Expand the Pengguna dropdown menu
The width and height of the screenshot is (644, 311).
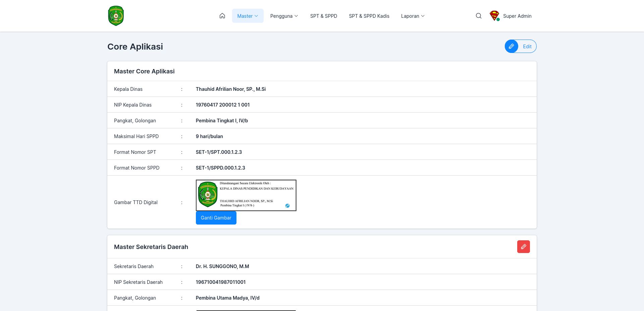tap(284, 16)
